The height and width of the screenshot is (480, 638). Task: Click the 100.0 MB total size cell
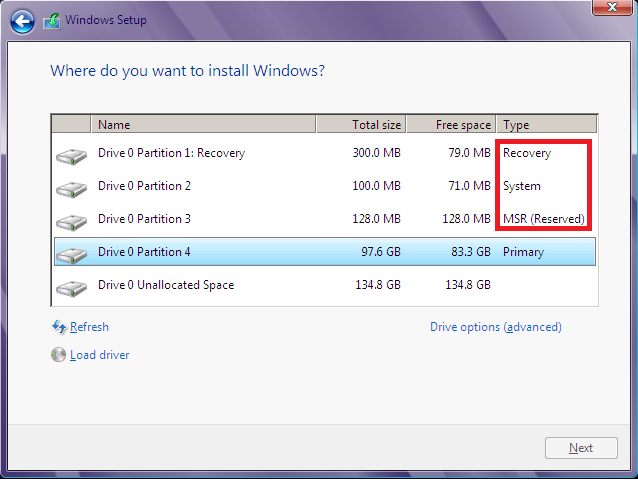376,186
